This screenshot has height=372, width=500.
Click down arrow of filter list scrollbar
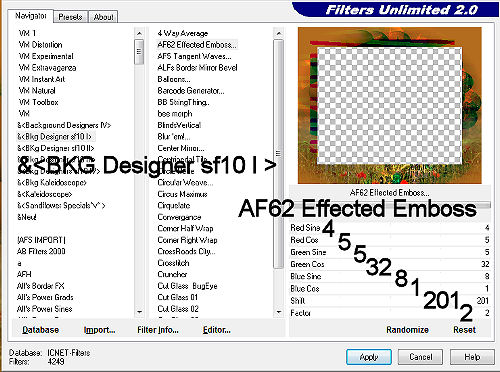[279, 312]
